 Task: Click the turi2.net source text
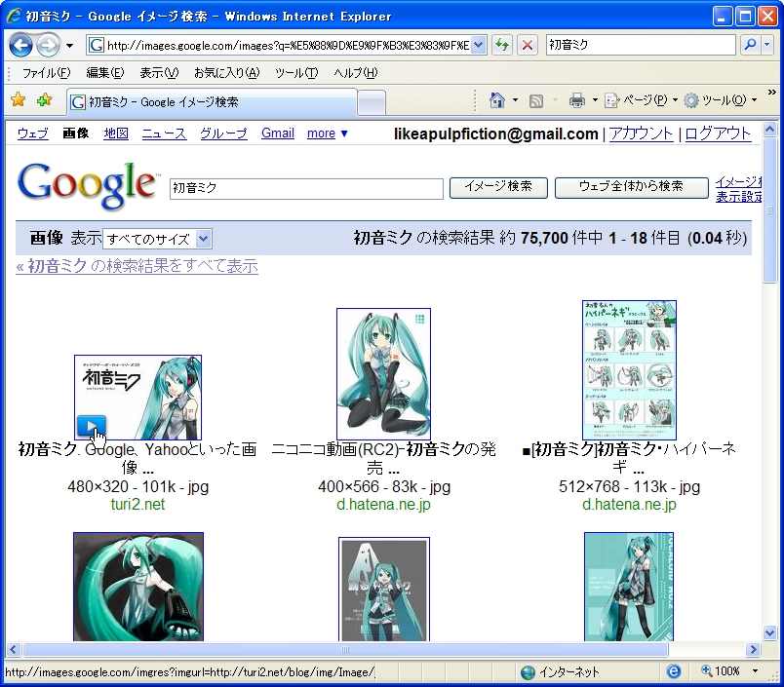(137, 504)
